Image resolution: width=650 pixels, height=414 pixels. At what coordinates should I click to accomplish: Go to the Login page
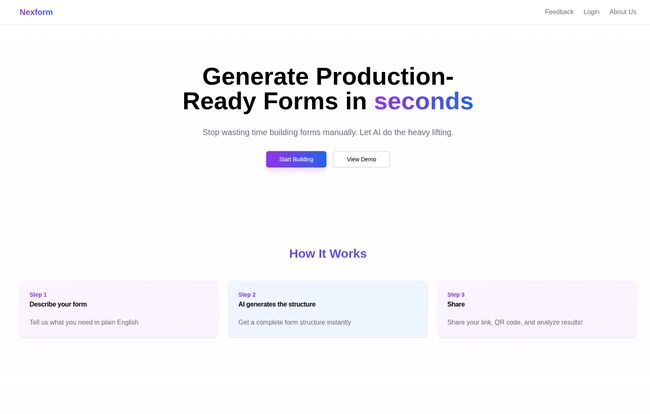(x=591, y=12)
